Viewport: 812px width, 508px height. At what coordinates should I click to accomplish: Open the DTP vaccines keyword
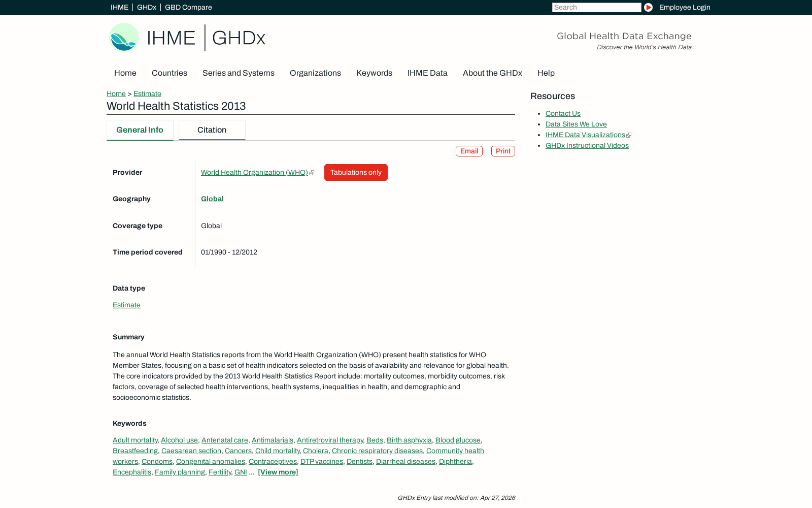click(x=322, y=462)
